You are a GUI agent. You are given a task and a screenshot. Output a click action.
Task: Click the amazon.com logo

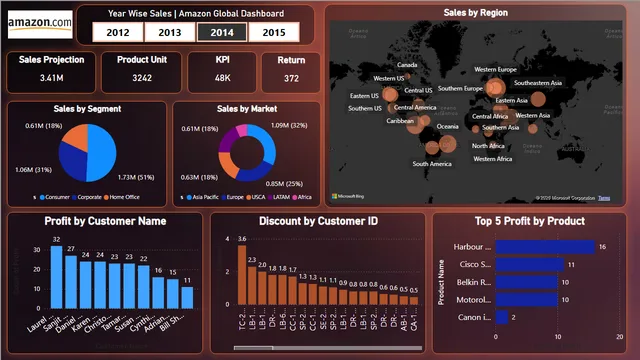40,24
